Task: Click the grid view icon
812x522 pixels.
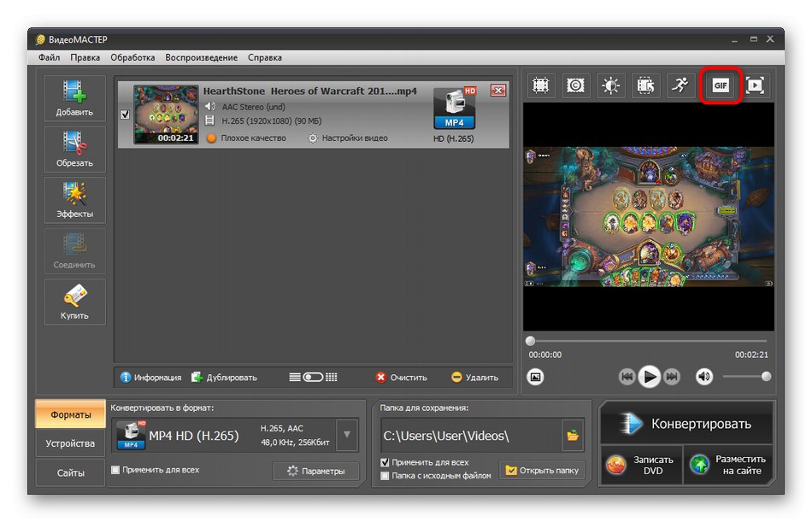Action: click(332, 377)
